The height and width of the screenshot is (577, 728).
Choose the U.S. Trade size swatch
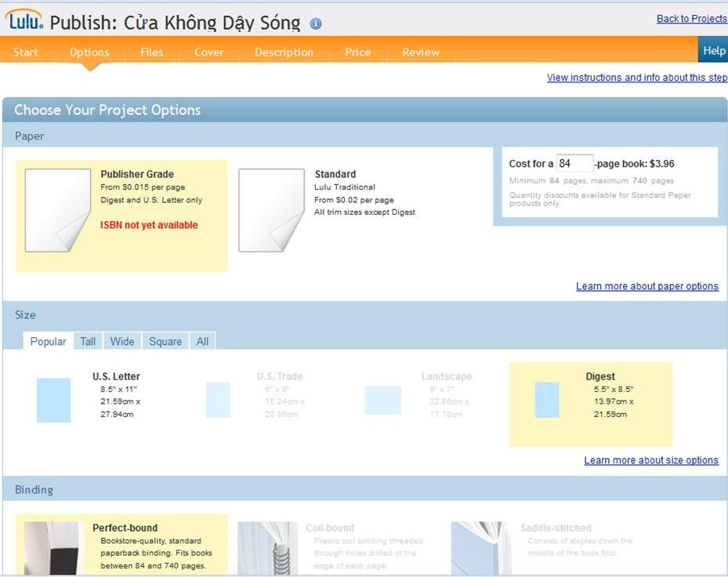coord(218,400)
